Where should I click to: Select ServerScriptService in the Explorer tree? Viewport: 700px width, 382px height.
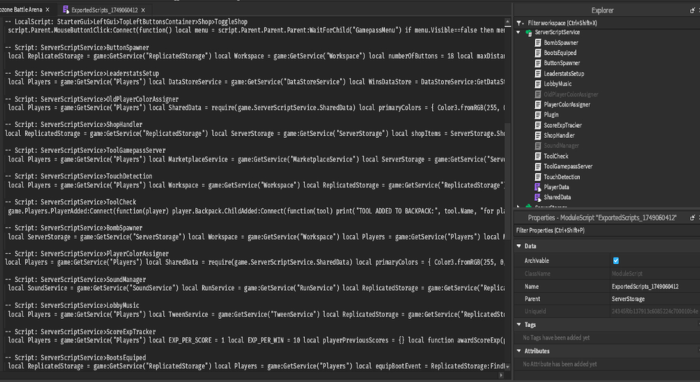click(557, 33)
